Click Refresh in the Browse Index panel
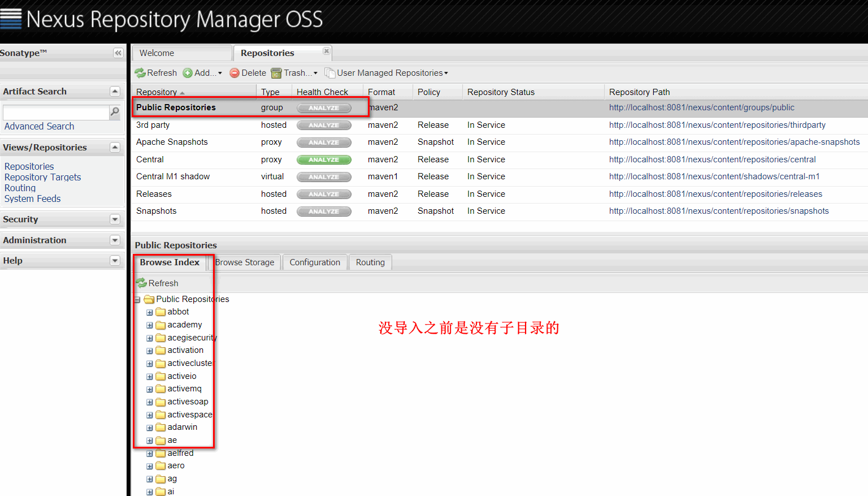Image resolution: width=868 pixels, height=496 pixels. pos(157,283)
